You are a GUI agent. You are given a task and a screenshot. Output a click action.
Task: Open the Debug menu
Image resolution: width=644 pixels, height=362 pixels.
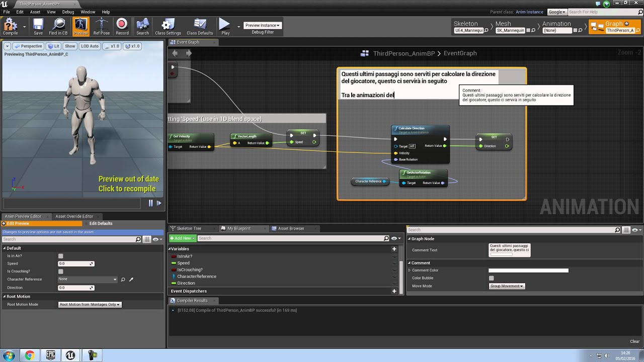click(68, 12)
